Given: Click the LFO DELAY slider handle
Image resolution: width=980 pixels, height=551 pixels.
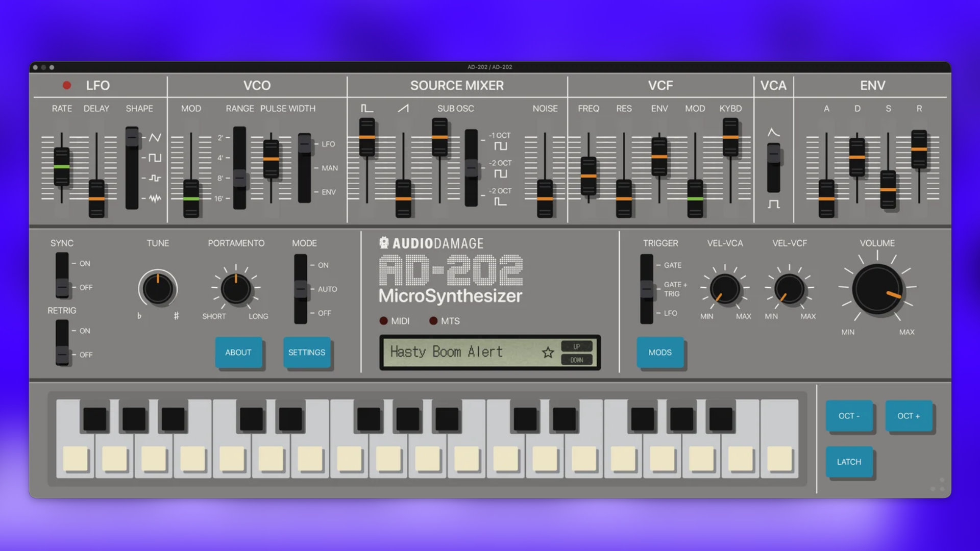Looking at the screenshot, I should (96, 198).
